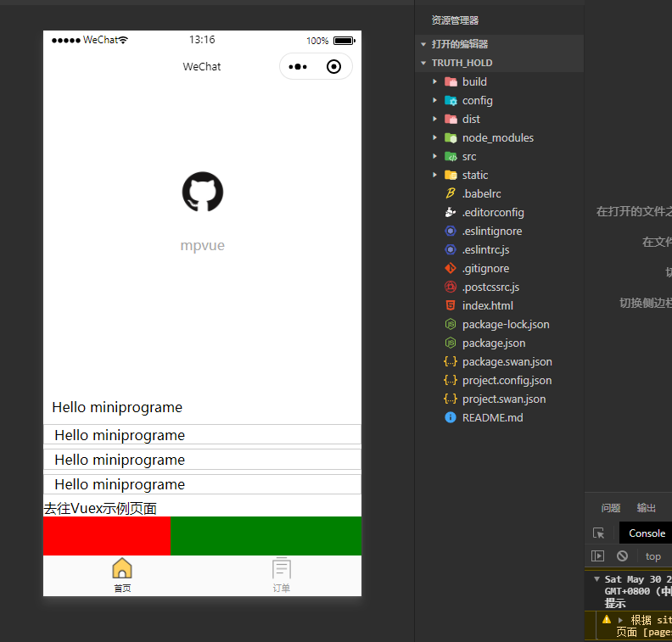The image size is (672, 642).
Task: Click the green color block
Action: point(266,536)
